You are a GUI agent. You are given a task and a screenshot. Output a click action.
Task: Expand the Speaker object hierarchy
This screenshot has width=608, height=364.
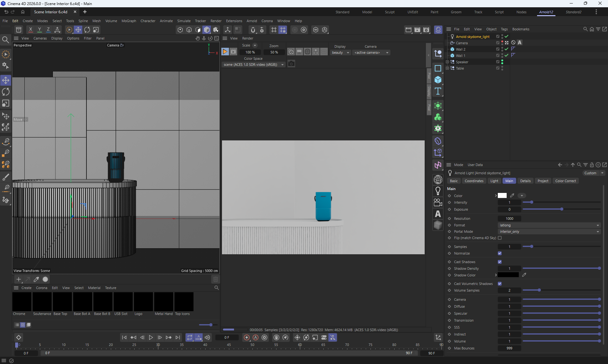click(447, 62)
